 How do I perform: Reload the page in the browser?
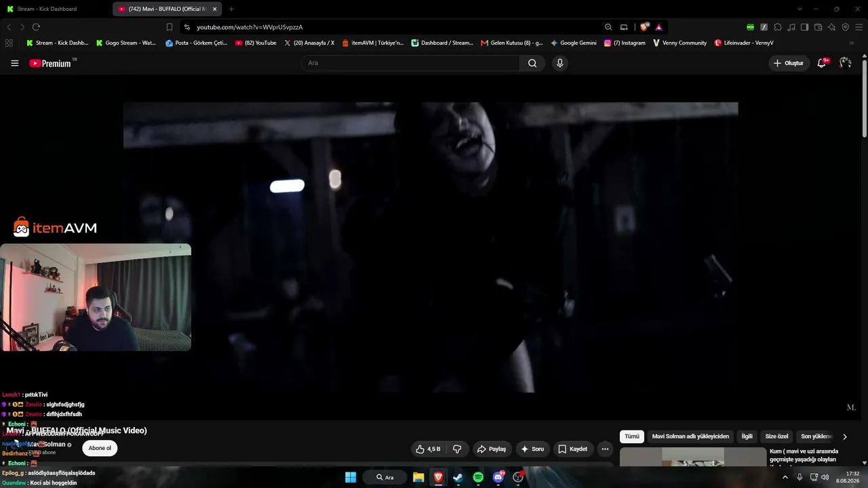36,27
